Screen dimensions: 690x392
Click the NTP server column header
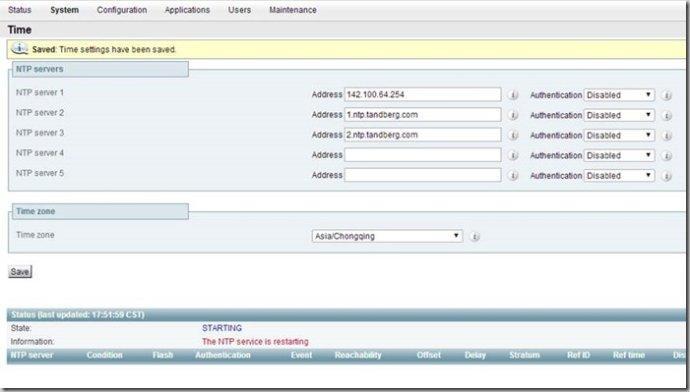(x=32, y=355)
